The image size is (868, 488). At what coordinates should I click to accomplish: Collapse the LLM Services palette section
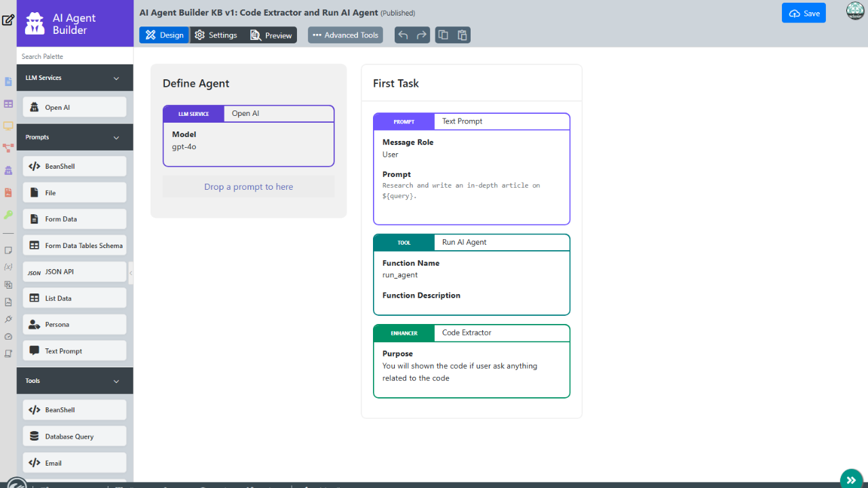116,79
